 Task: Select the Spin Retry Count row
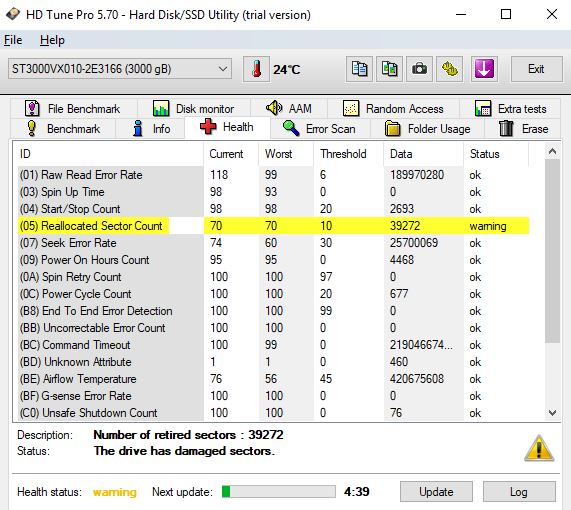[x=273, y=277]
